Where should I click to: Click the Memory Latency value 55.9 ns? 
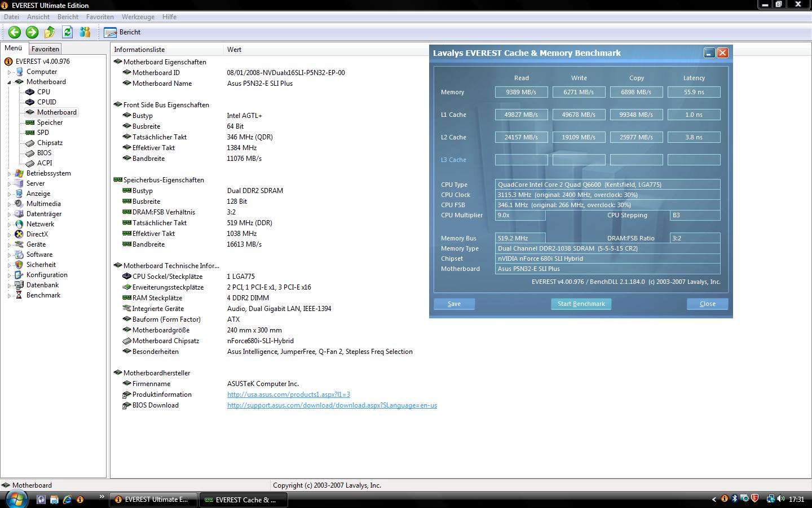(x=694, y=92)
